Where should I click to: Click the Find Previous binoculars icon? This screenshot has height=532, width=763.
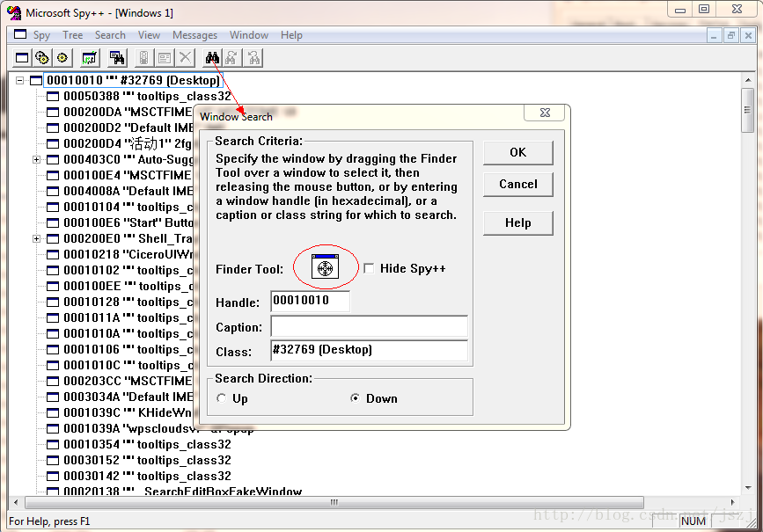click(253, 58)
